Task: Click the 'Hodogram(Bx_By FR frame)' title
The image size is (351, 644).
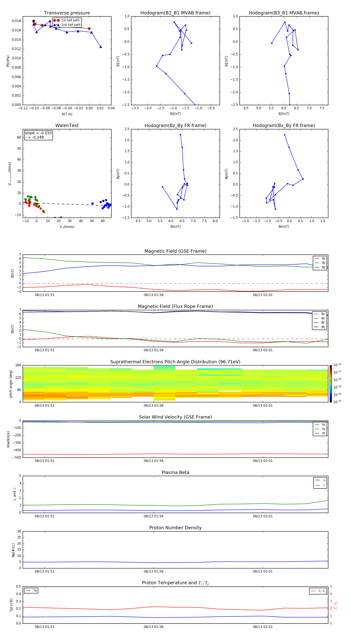Action: coord(284,125)
